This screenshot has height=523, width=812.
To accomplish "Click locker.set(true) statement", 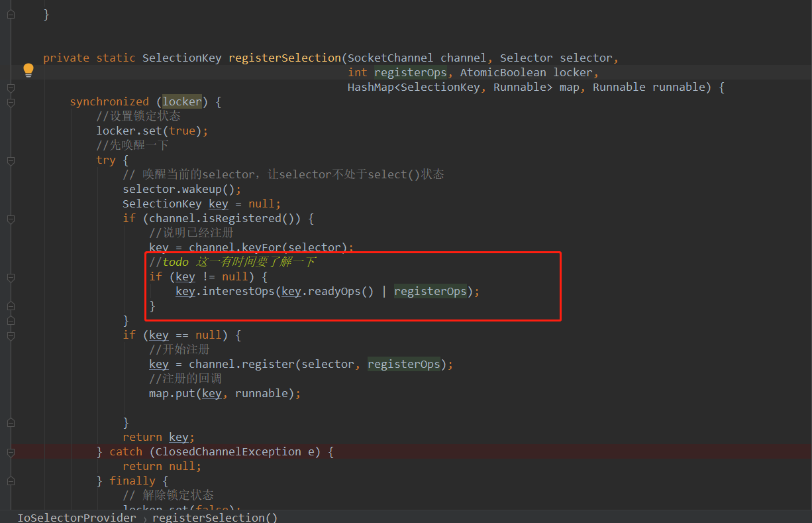I will 152,131.
